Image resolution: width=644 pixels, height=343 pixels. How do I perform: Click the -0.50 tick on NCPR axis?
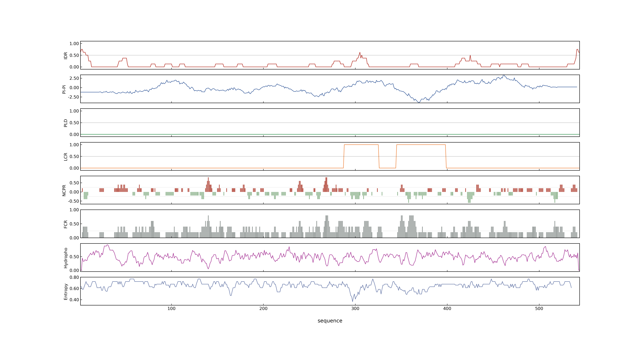tap(73, 201)
